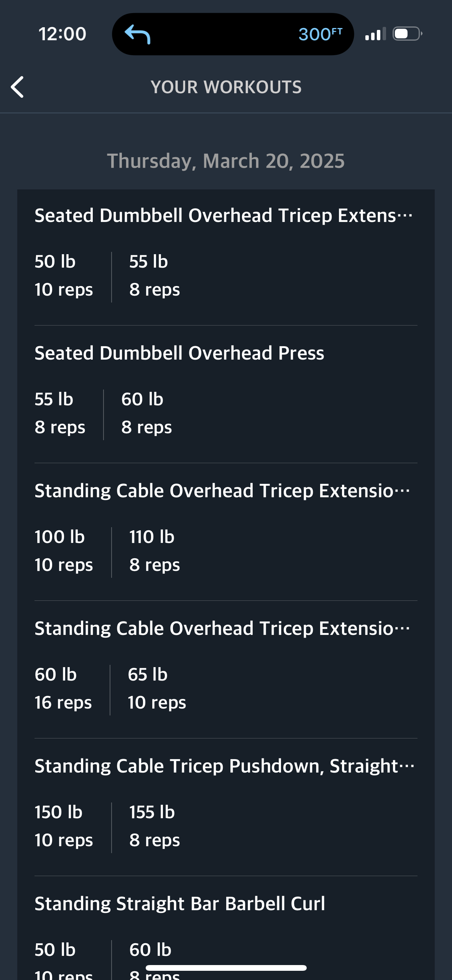Select the 100 lb 10 reps set
This screenshot has width=452, height=980.
[64, 551]
